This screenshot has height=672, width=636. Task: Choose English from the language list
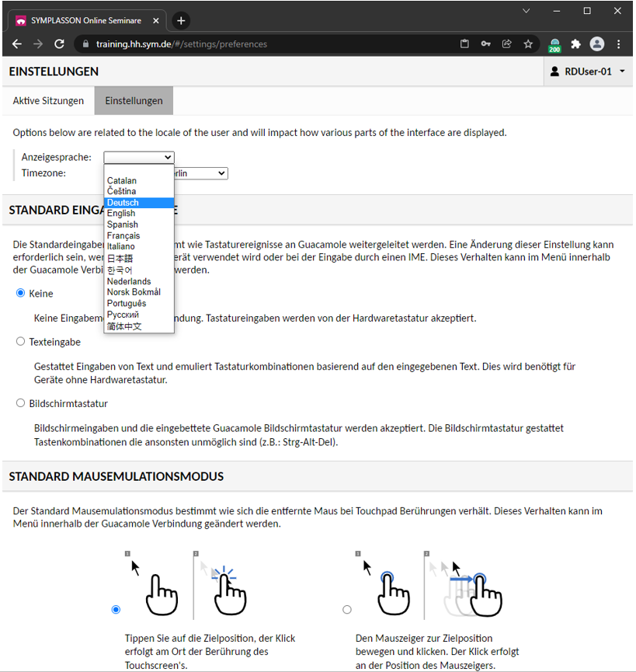pos(139,214)
